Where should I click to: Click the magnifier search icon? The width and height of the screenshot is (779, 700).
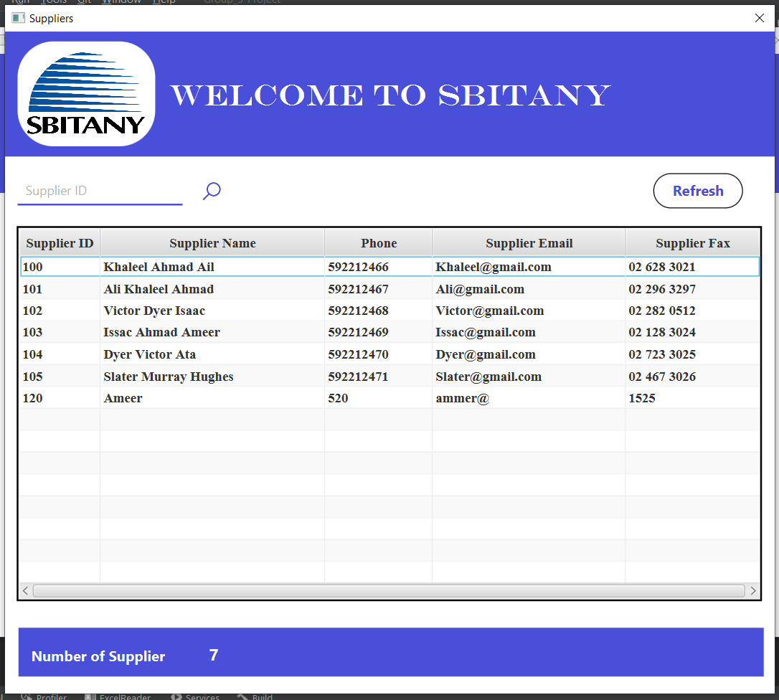click(212, 191)
